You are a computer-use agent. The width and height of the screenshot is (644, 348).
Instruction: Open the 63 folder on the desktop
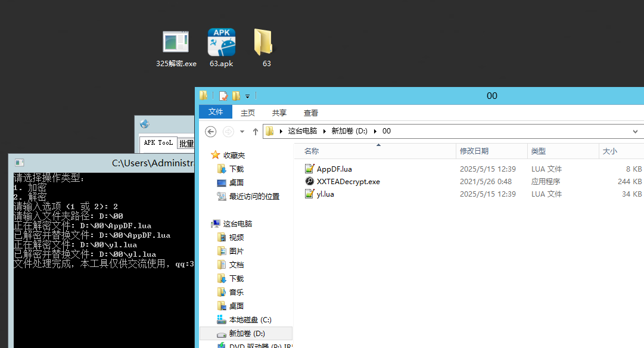point(264,42)
